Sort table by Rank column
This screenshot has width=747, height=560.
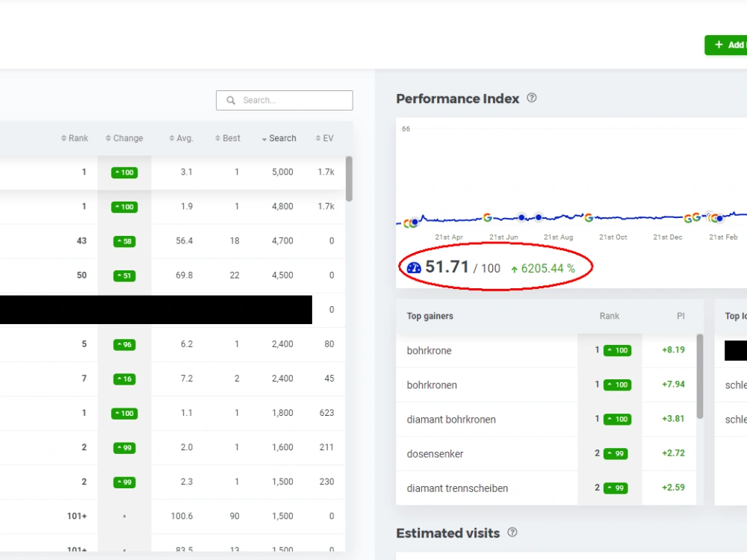75,138
